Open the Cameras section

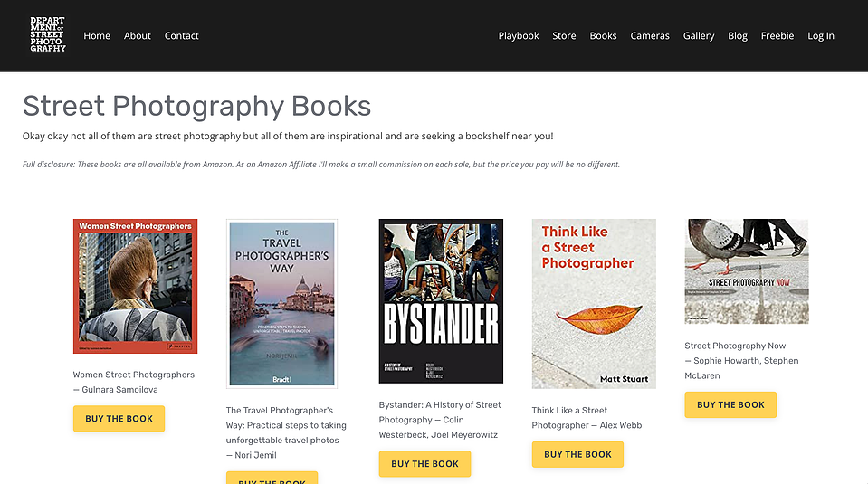[650, 36]
